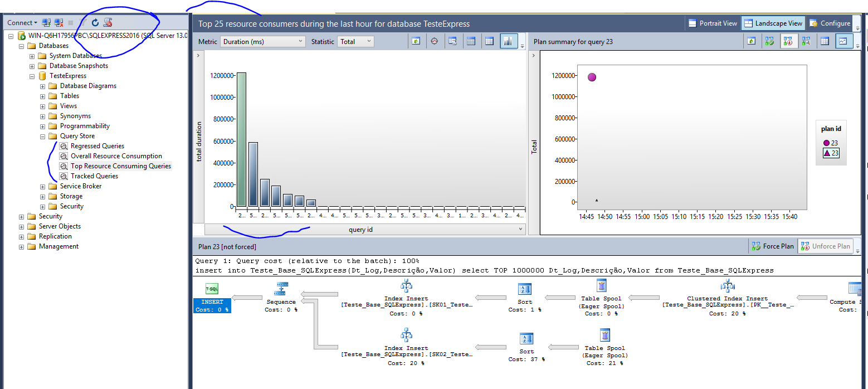Select the Sequence operator in execution plan

pos(281,289)
